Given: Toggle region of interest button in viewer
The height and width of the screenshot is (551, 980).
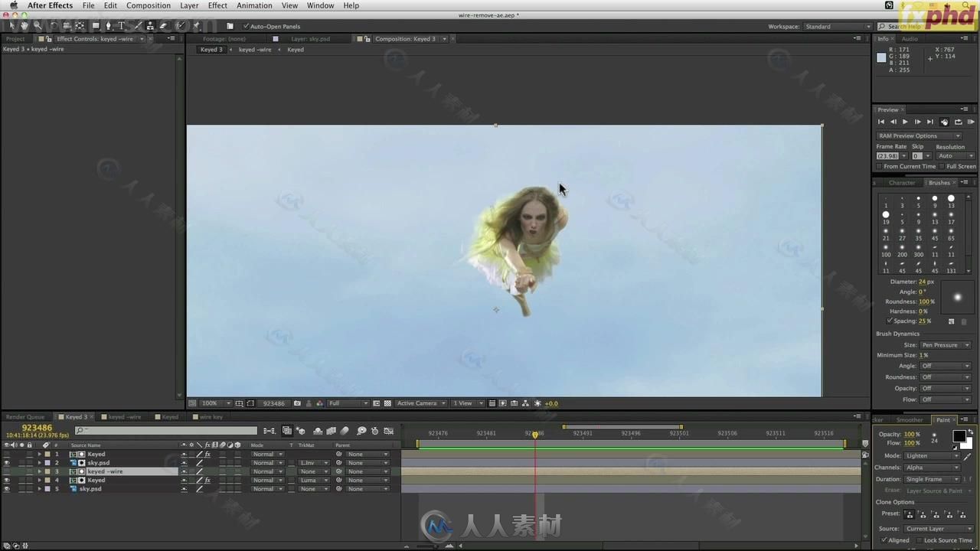Looking at the screenshot, I should coord(377,403).
